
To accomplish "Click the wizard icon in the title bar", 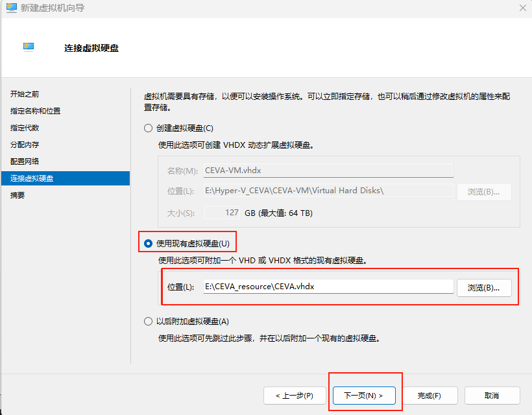I will coord(12,8).
